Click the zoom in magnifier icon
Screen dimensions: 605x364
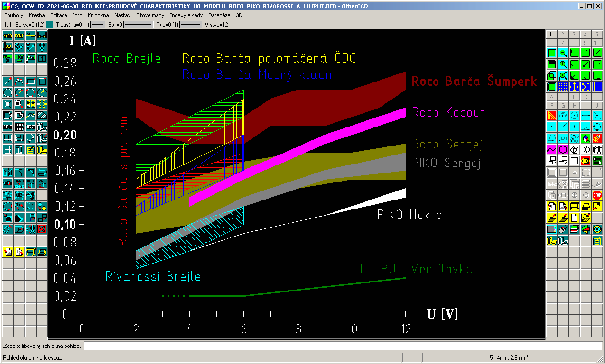pos(563,64)
